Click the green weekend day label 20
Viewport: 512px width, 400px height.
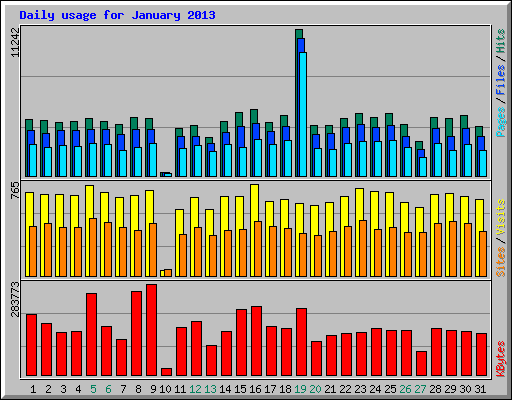[315, 389]
